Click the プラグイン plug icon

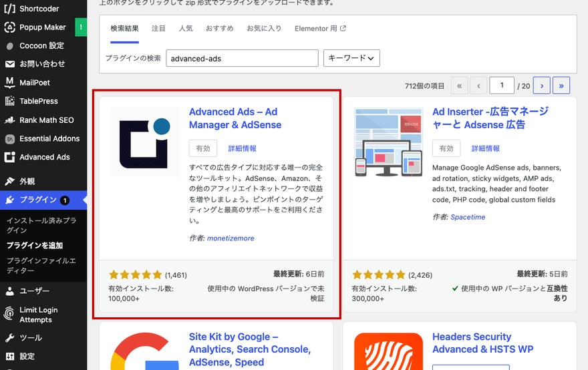[x=10, y=200]
